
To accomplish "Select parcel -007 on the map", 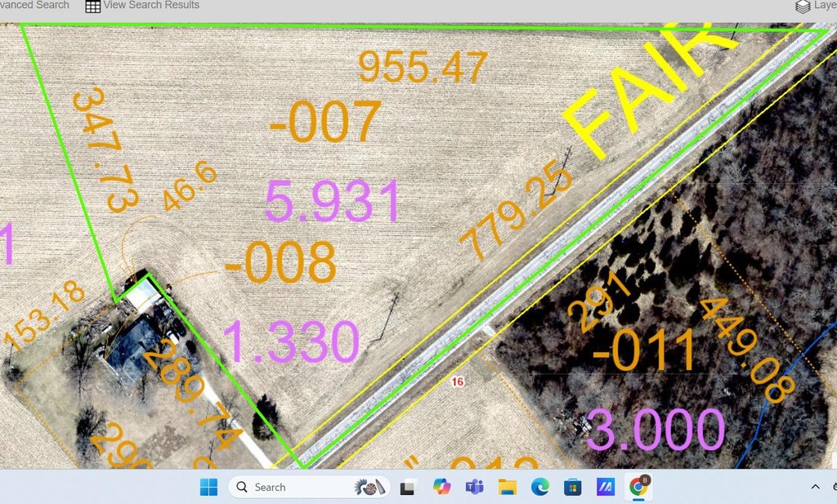I will (325, 123).
